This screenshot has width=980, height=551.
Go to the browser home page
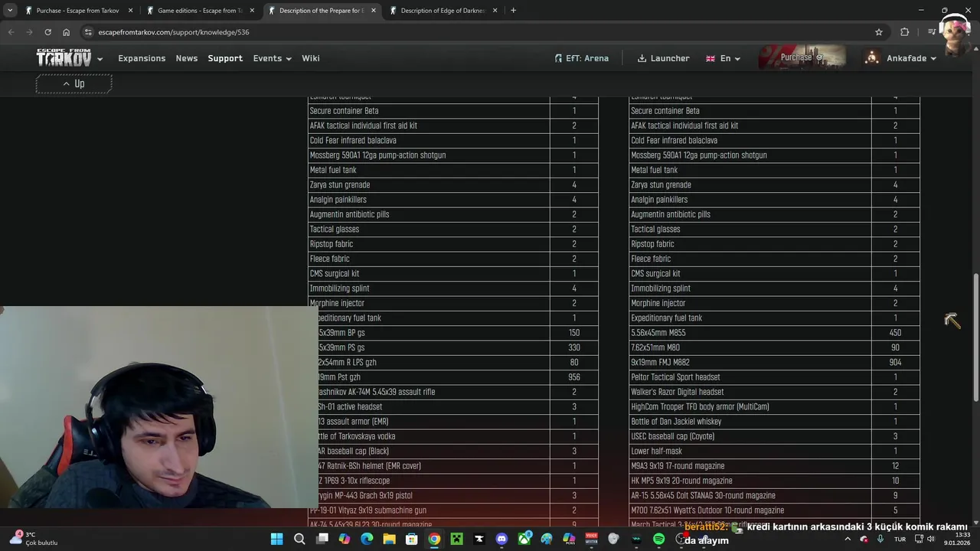tap(66, 32)
